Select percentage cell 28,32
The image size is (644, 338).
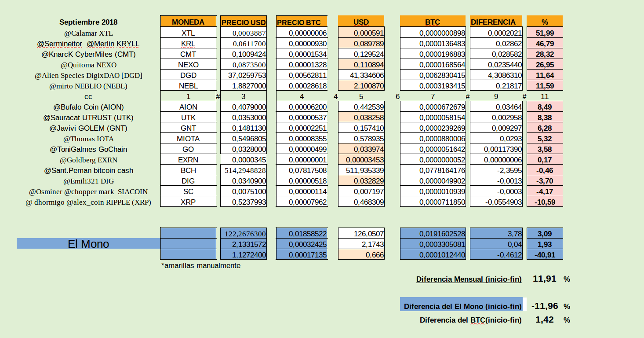545,54
